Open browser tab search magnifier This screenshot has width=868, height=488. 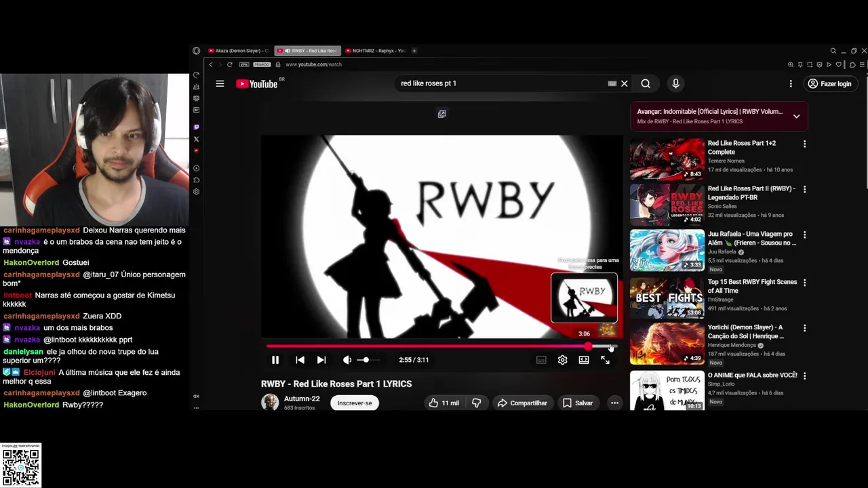click(x=833, y=51)
